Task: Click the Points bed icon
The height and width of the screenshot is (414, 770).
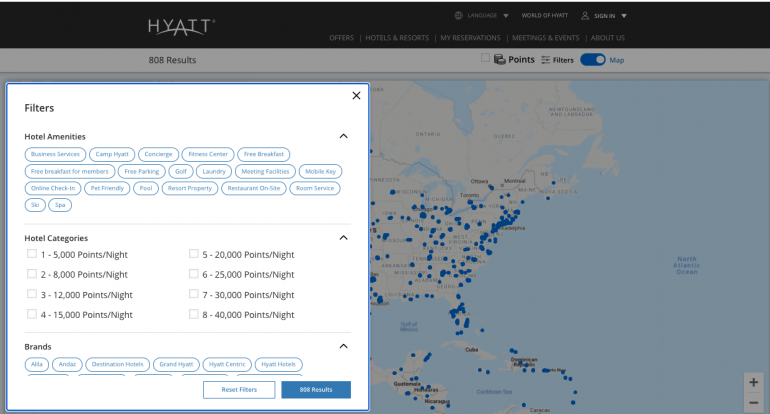Action: pyautogui.click(x=500, y=60)
